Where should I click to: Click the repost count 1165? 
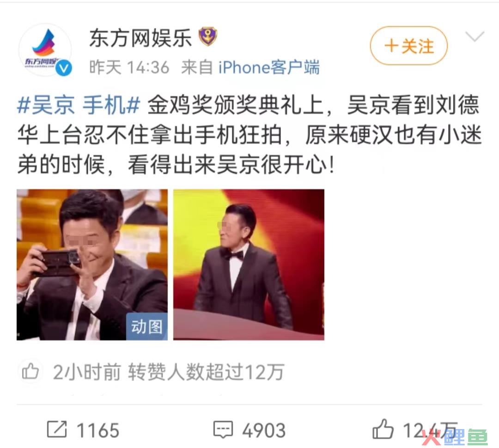pos(98,430)
